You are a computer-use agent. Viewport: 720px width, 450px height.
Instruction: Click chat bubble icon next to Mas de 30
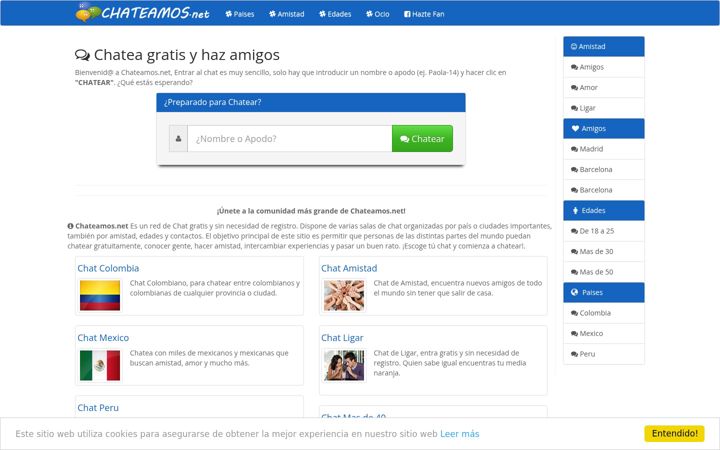point(574,252)
